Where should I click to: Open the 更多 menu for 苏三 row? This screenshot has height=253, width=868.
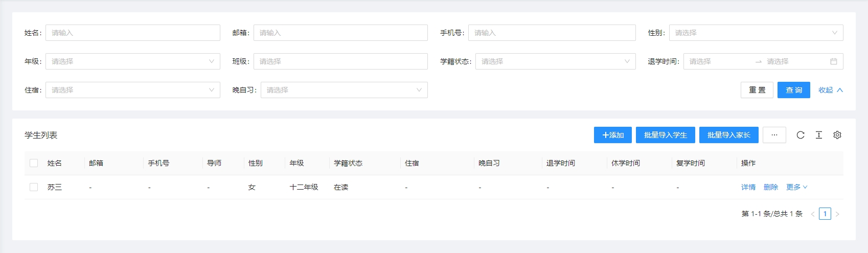point(796,187)
